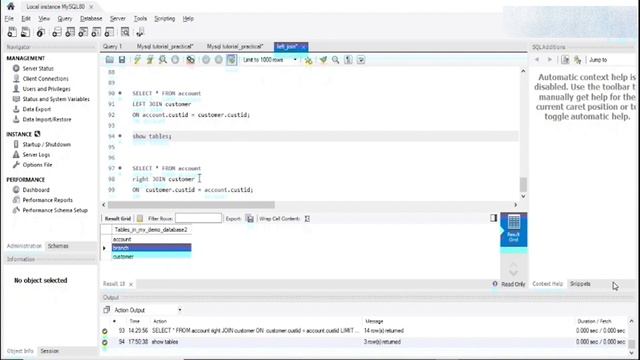
Task: Toggle automatic context help button
Action: [x=578, y=60]
